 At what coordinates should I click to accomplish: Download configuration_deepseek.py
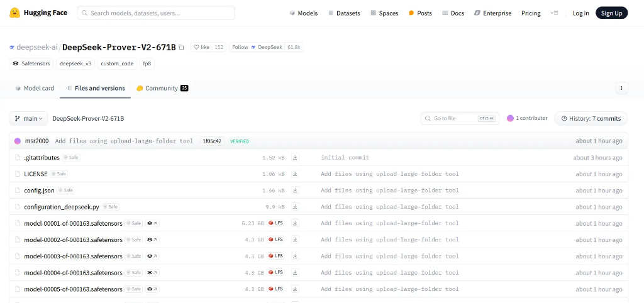coord(295,207)
